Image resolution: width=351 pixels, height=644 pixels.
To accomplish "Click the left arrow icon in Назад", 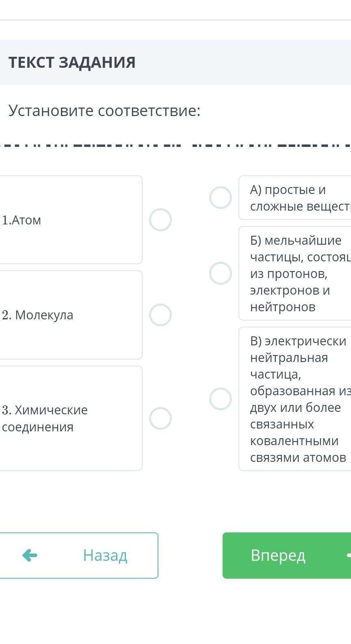I will [30, 555].
